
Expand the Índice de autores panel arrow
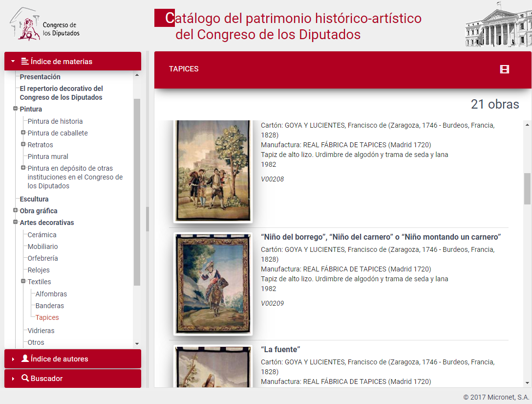pos(13,359)
